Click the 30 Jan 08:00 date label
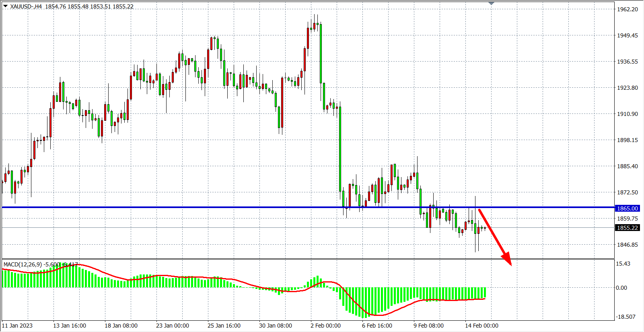644x332 pixels. pos(275,326)
